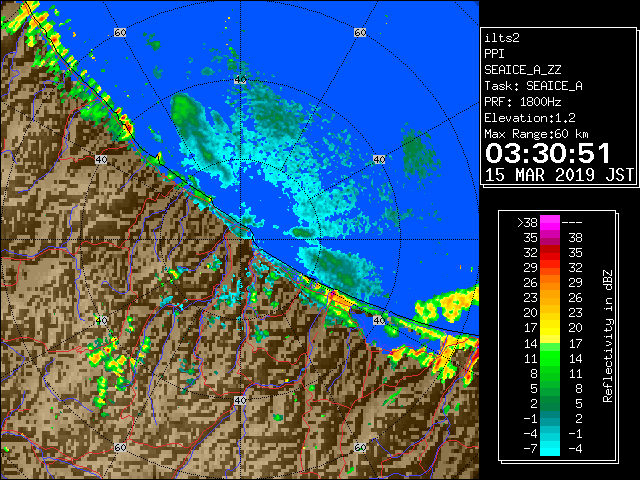
Task: Click the radar site name 'ilts2'
Action: (x=502, y=38)
